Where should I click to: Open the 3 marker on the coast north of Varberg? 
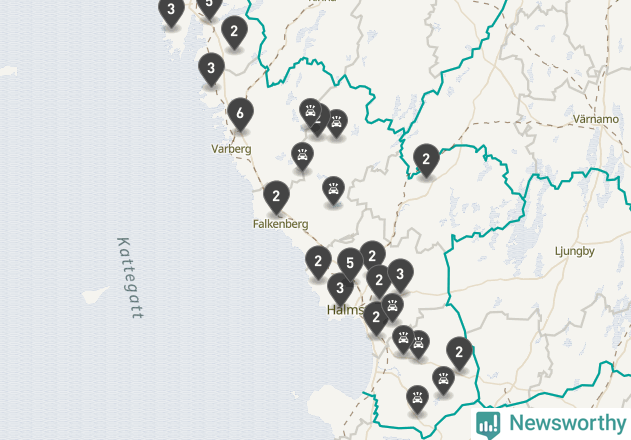coord(211,69)
